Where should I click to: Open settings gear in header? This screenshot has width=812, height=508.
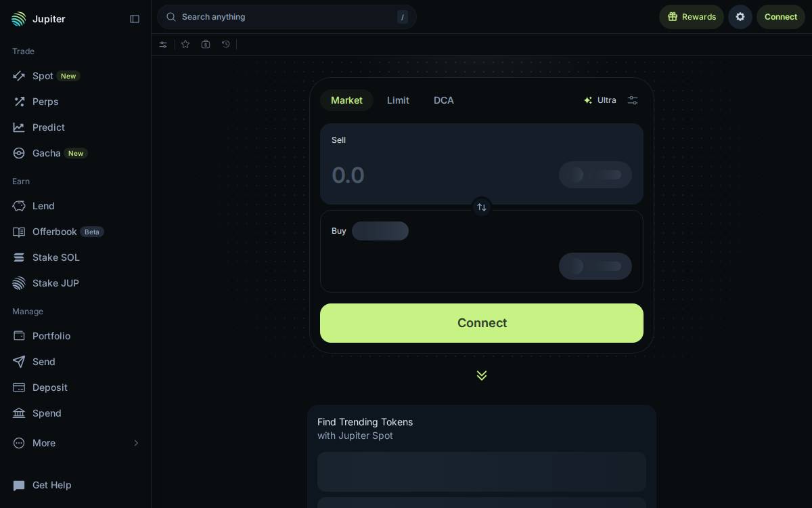[x=740, y=17]
